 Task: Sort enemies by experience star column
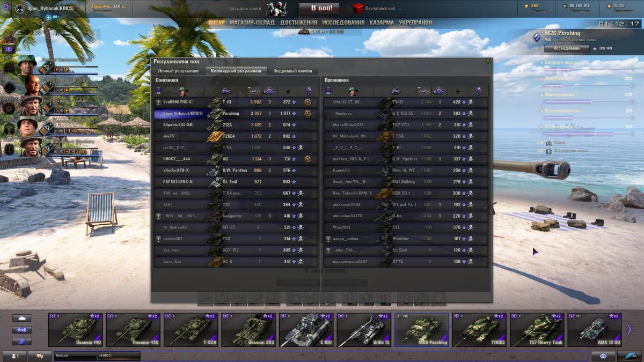458,92
